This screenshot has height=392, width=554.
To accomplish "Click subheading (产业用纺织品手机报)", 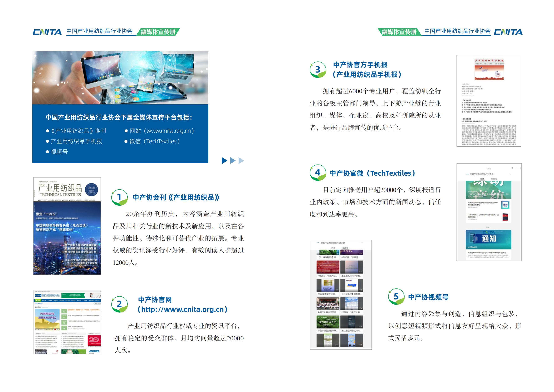I will coord(367,75).
